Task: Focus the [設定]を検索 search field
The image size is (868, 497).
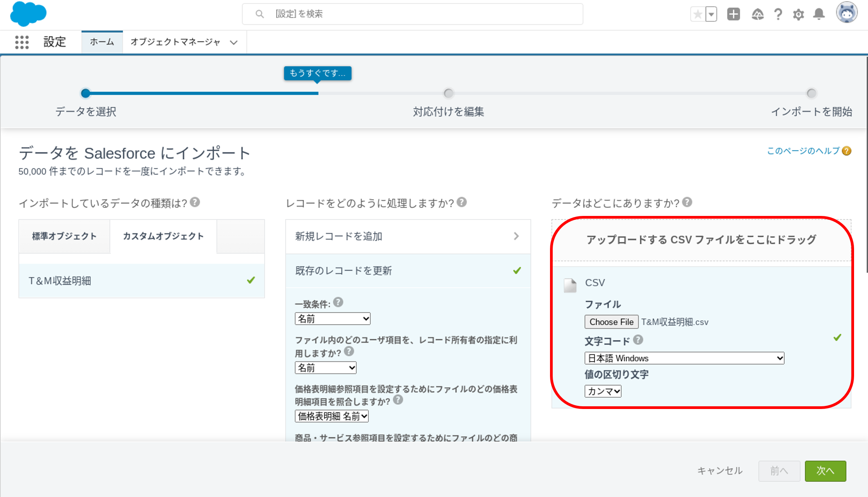Action: pos(413,14)
